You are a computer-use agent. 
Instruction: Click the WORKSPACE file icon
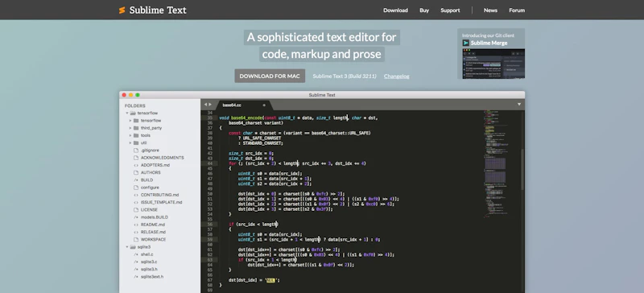[x=136, y=240]
